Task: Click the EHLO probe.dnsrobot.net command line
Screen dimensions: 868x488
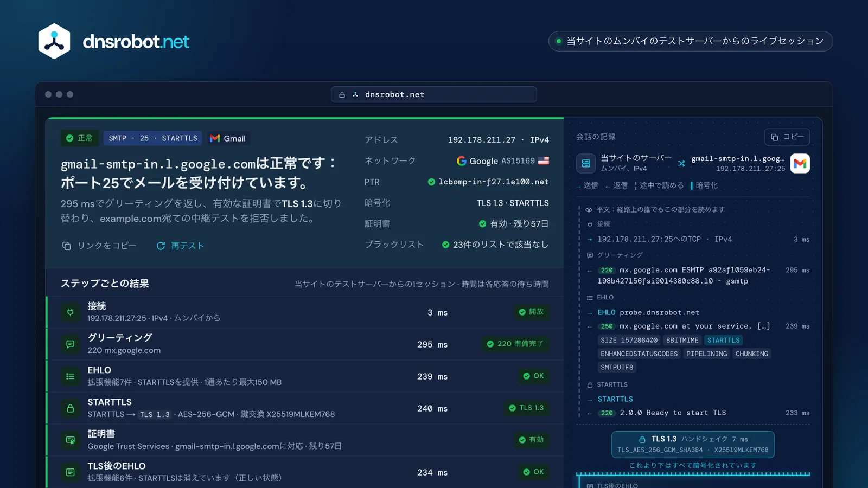Action: pyautogui.click(x=648, y=312)
